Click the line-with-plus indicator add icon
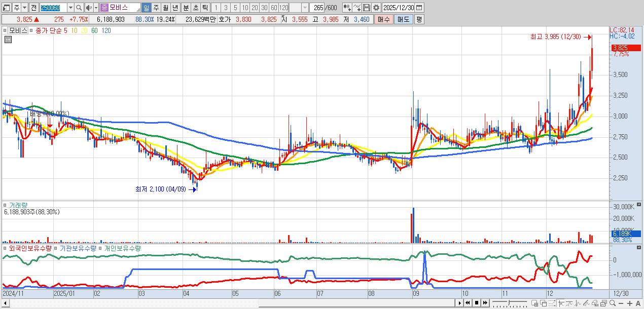Image resolution: width=644 pixels, height=309 pixels. tap(357, 8)
